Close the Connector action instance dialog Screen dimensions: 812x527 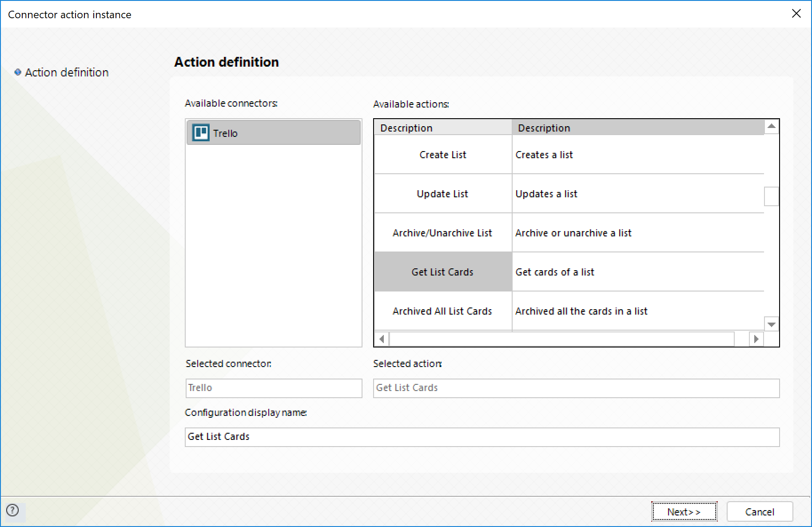796,14
